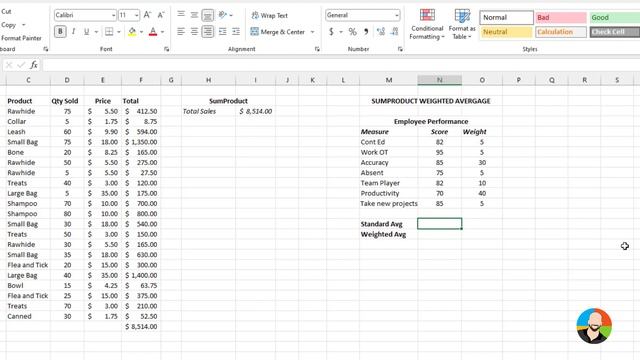Apply the Bad cell style
This screenshot has width=640, height=360.
tap(561, 18)
